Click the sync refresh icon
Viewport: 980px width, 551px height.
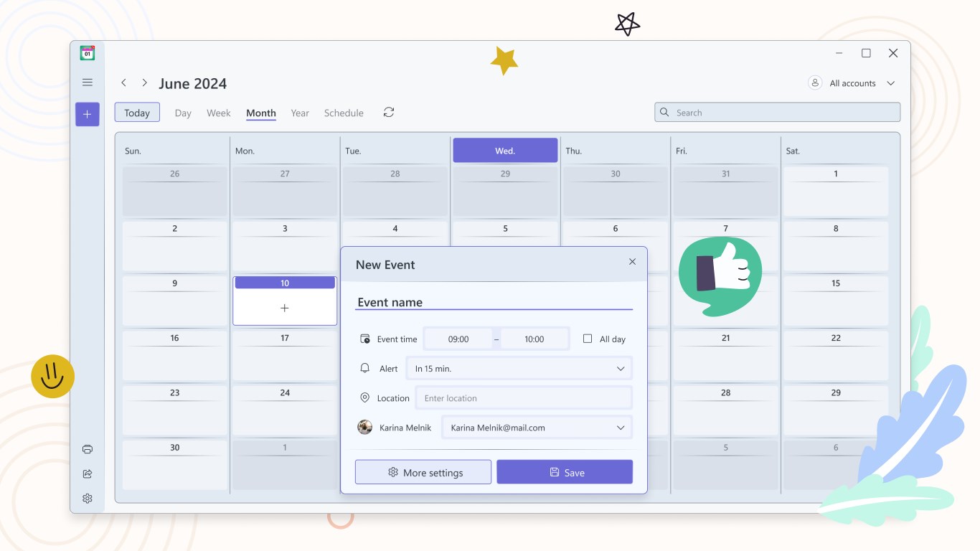click(389, 112)
